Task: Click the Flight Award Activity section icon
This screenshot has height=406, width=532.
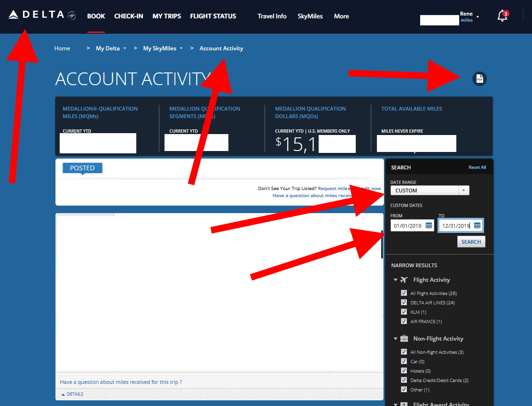Action: [404, 403]
